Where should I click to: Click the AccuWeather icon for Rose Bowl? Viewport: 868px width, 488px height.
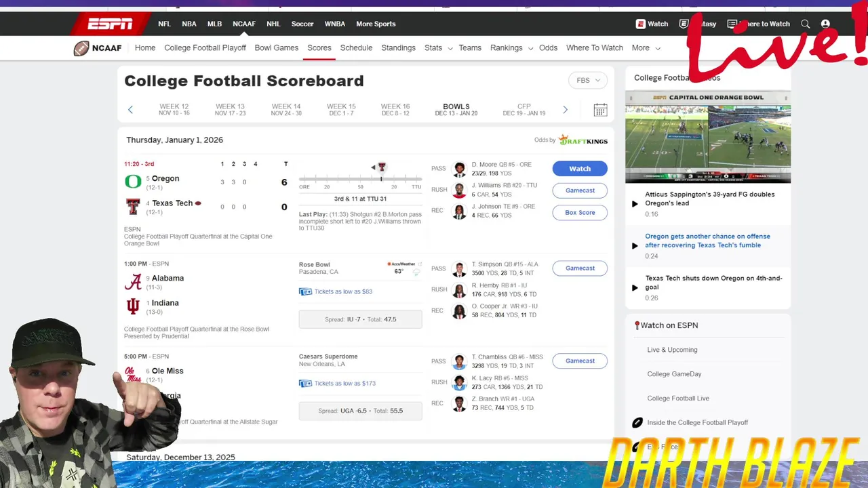(x=403, y=264)
